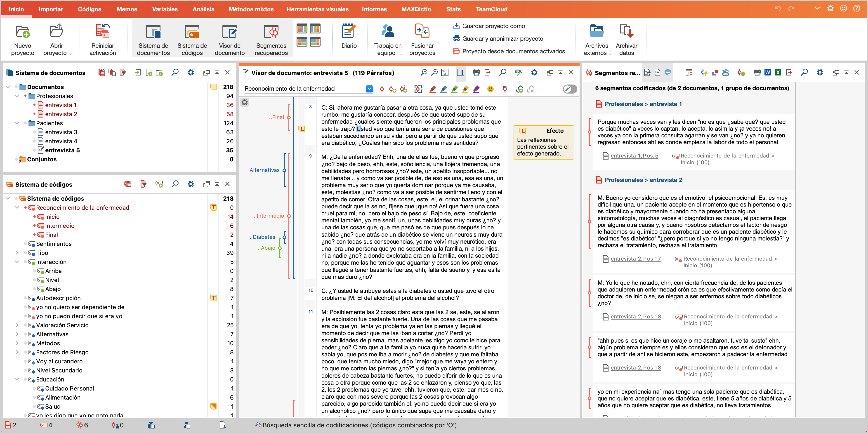Click Guardar y anonimizar proyecto

coord(498,38)
